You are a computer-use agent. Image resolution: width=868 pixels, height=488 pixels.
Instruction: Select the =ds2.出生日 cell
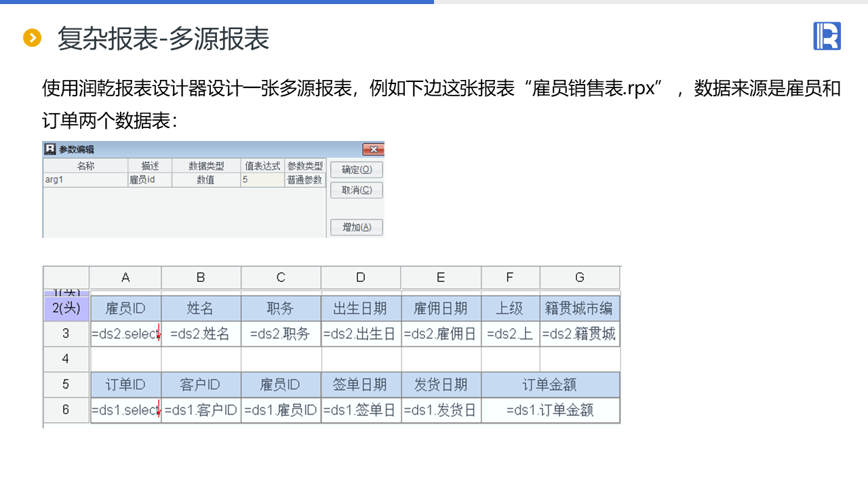click(x=361, y=333)
